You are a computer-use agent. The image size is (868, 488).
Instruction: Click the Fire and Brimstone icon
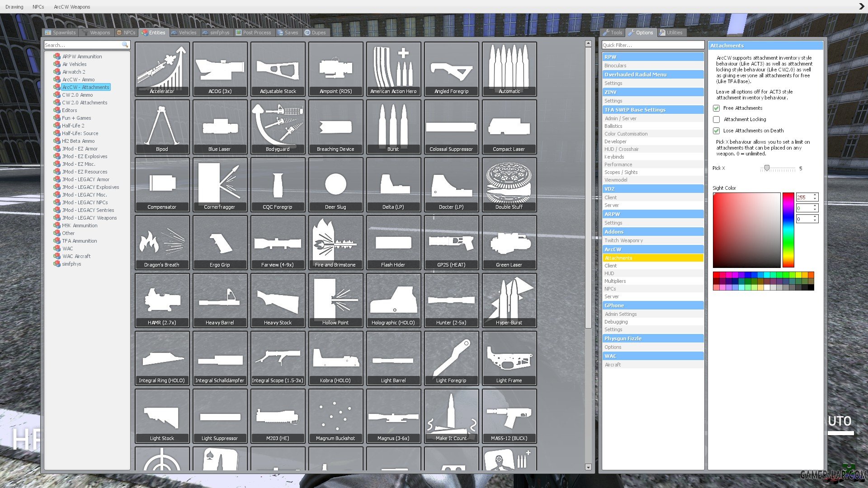(335, 242)
